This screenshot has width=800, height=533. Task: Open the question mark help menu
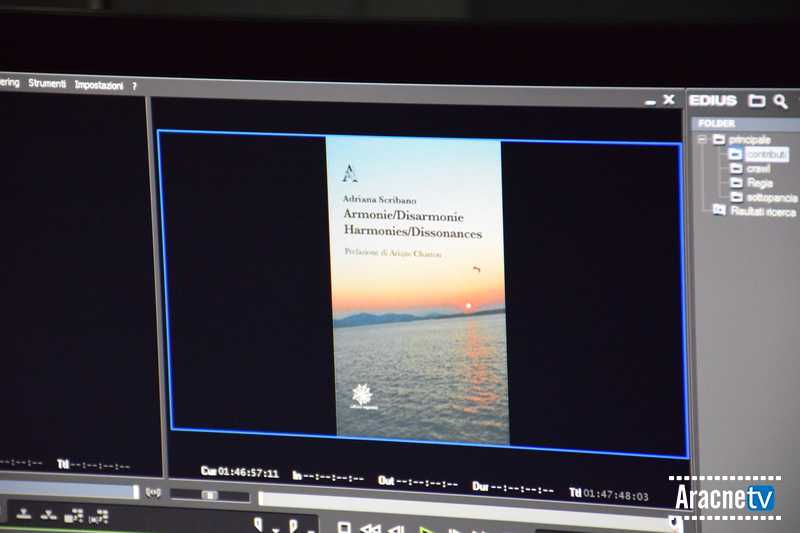coord(134,86)
